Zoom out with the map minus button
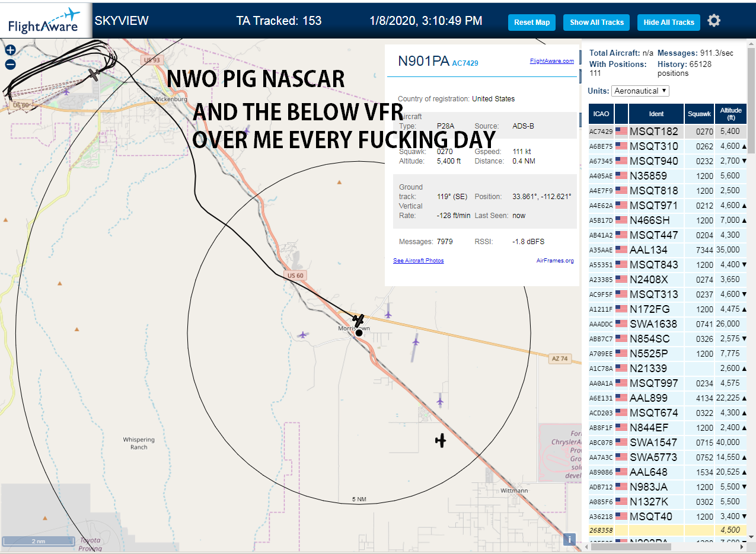 tap(10, 65)
